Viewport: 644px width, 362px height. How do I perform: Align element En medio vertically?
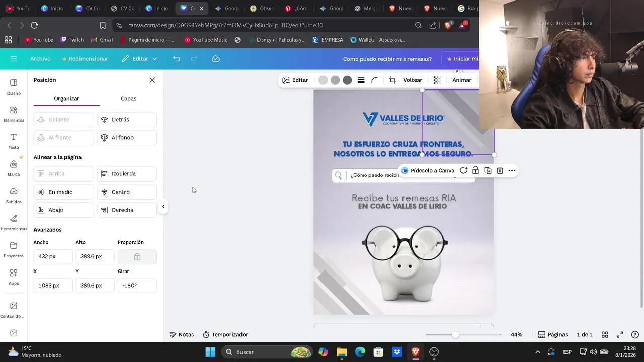click(64, 192)
